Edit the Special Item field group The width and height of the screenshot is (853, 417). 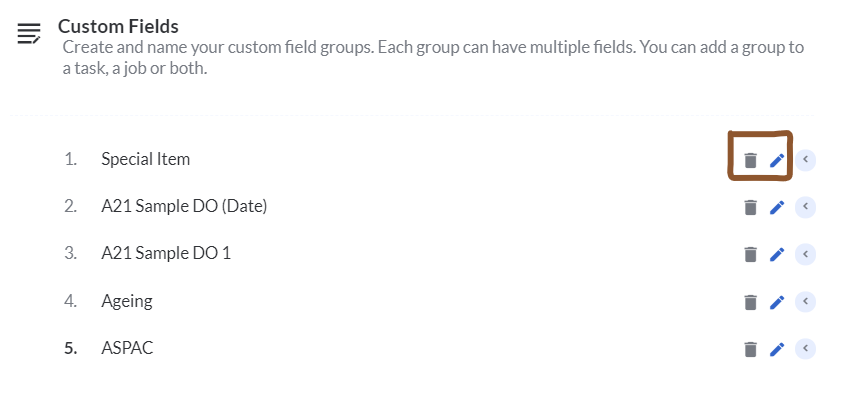pyautogui.click(x=777, y=160)
